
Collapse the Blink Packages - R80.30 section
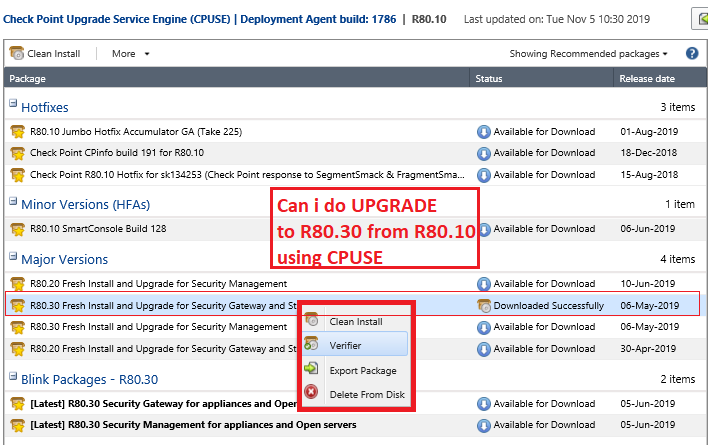[x=13, y=376]
